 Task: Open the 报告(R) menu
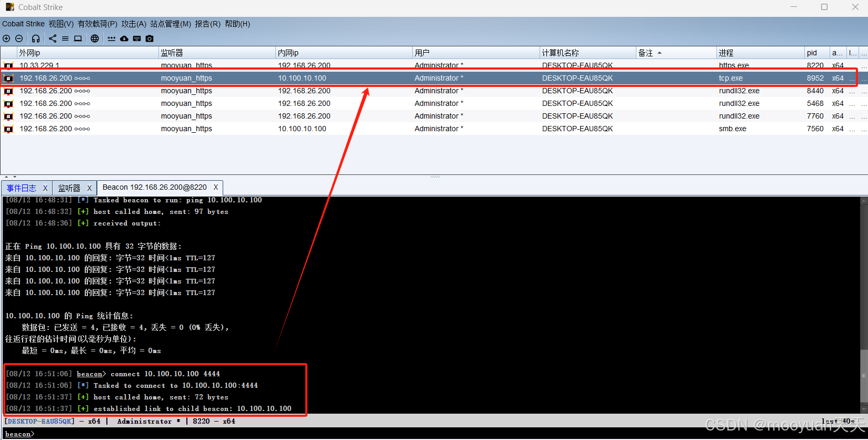(207, 24)
